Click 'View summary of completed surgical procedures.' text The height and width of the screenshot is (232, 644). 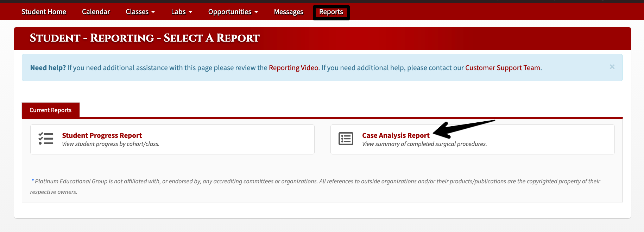pos(424,144)
